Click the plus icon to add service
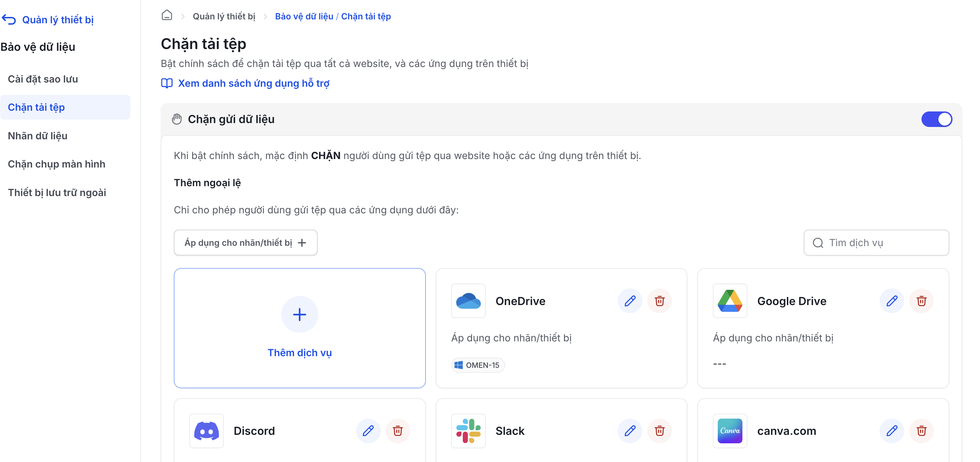The height and width of the screenshot is (462, 980). (x=299, y=314)
